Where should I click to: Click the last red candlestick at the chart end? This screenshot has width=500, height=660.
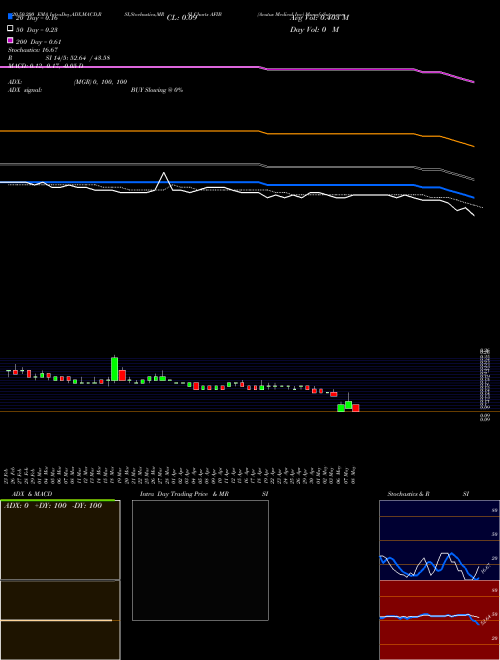pos(356,408)
